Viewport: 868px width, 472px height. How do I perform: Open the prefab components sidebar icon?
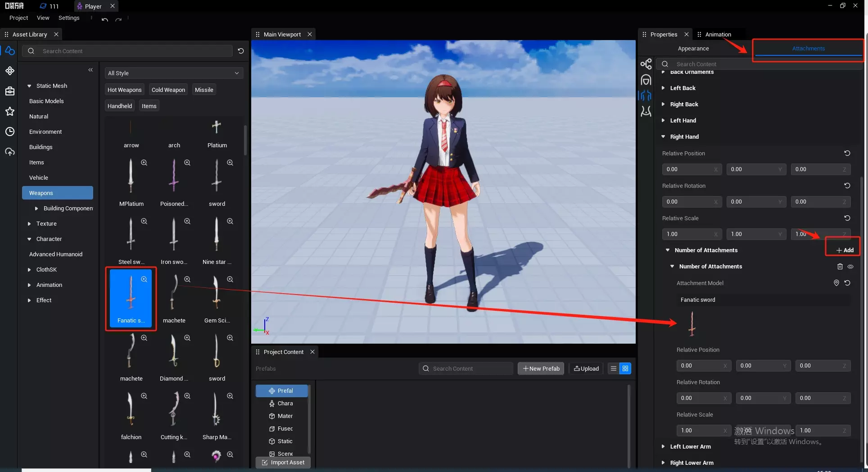click(10, 71)
